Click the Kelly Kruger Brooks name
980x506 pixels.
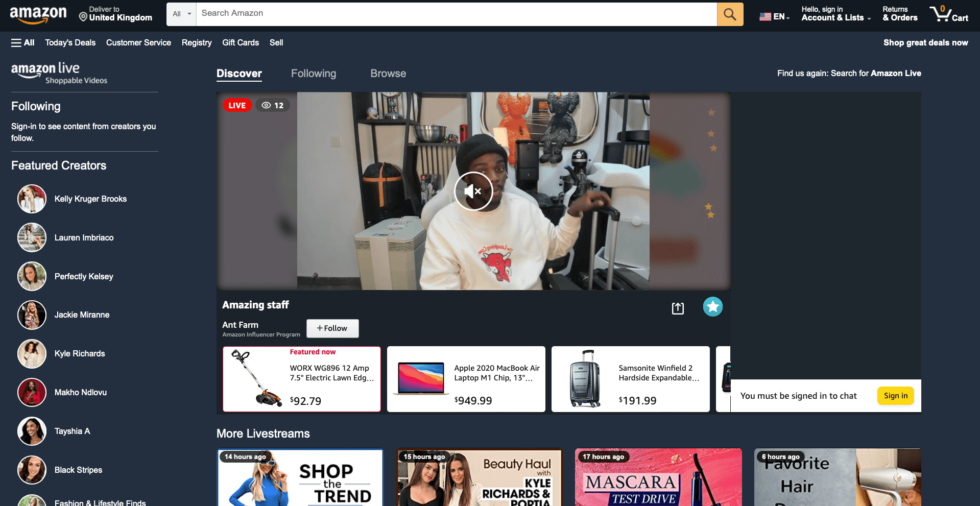(x=90, y=199)
